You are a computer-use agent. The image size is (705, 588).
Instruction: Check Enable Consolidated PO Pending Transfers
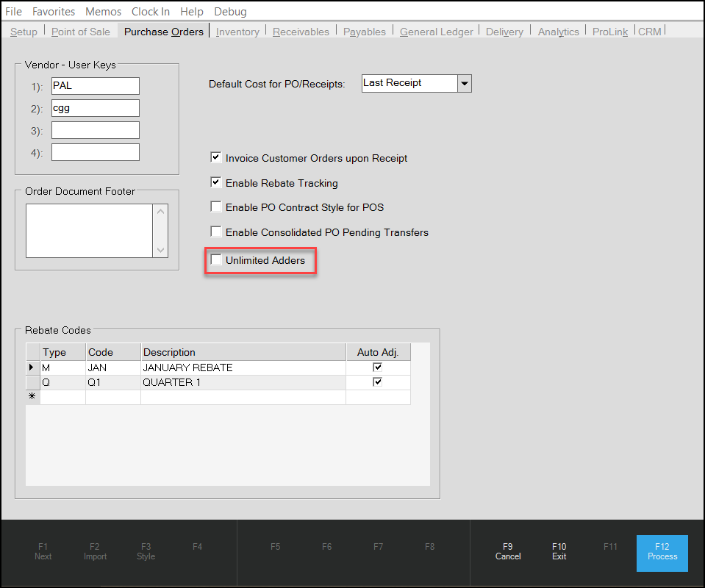[216, 232]
